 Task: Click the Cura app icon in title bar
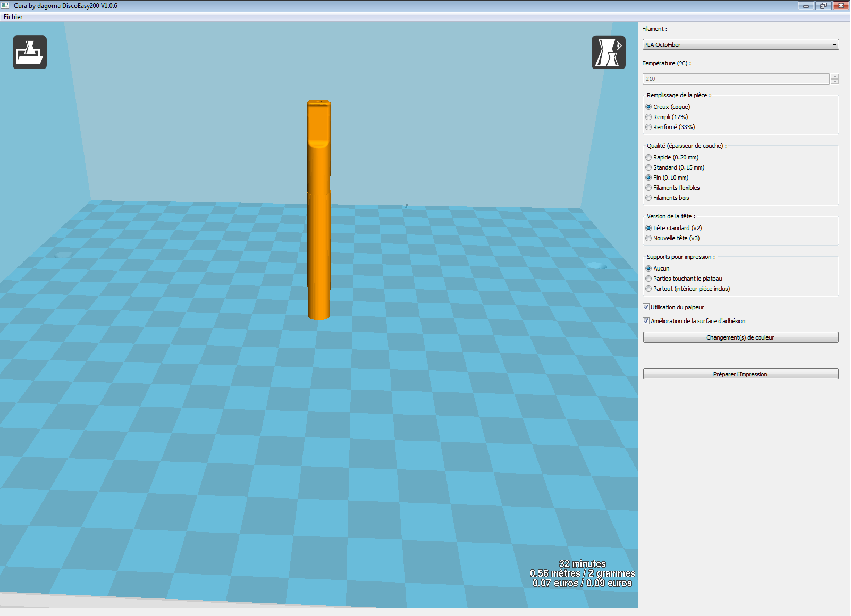pyautogui.click(x=5, y=5)
